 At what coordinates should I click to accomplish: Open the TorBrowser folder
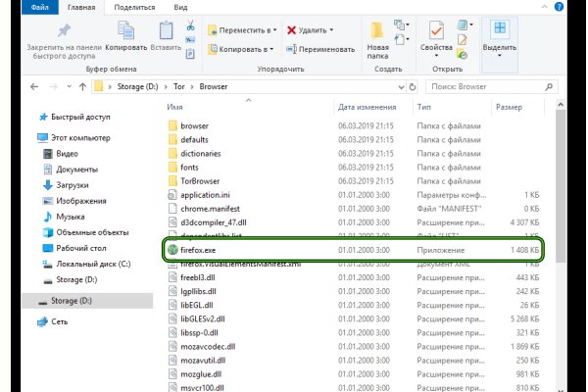coord(201,181)
